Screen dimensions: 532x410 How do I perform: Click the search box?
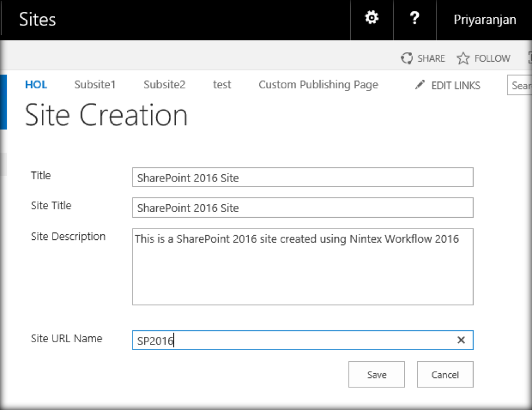click(521, 85)
